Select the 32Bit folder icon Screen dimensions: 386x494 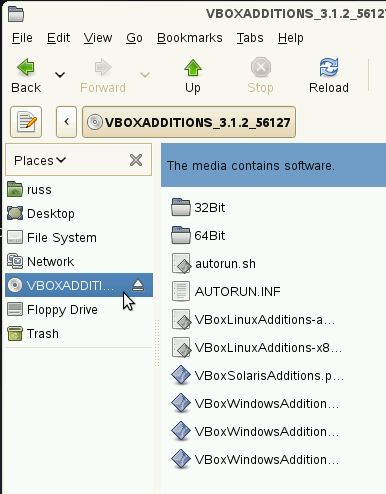181,207
